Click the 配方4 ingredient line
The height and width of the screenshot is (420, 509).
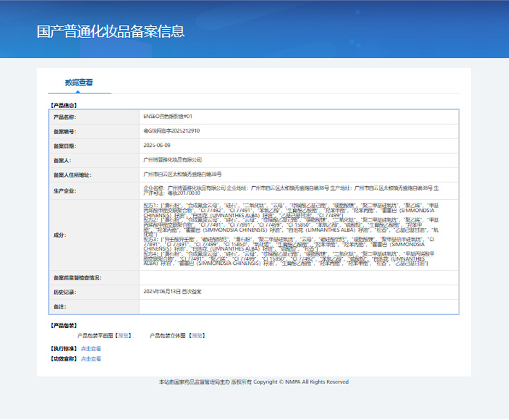point(289,258)
